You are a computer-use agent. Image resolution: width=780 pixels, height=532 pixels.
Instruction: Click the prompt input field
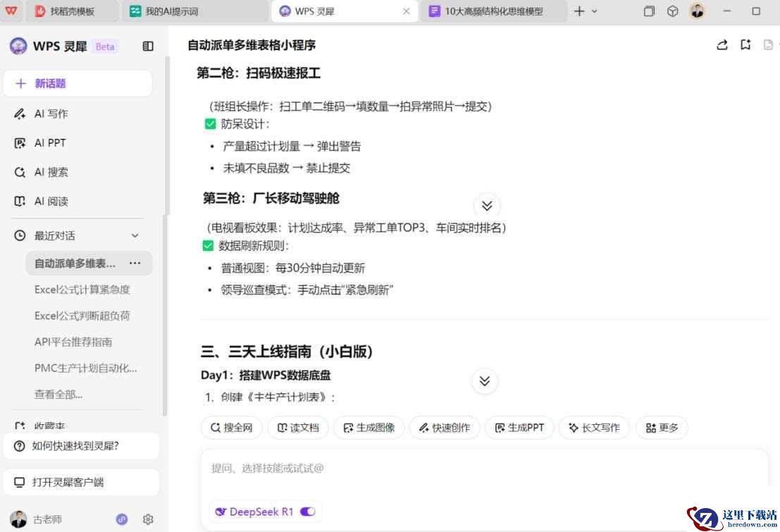coord(485,469)
